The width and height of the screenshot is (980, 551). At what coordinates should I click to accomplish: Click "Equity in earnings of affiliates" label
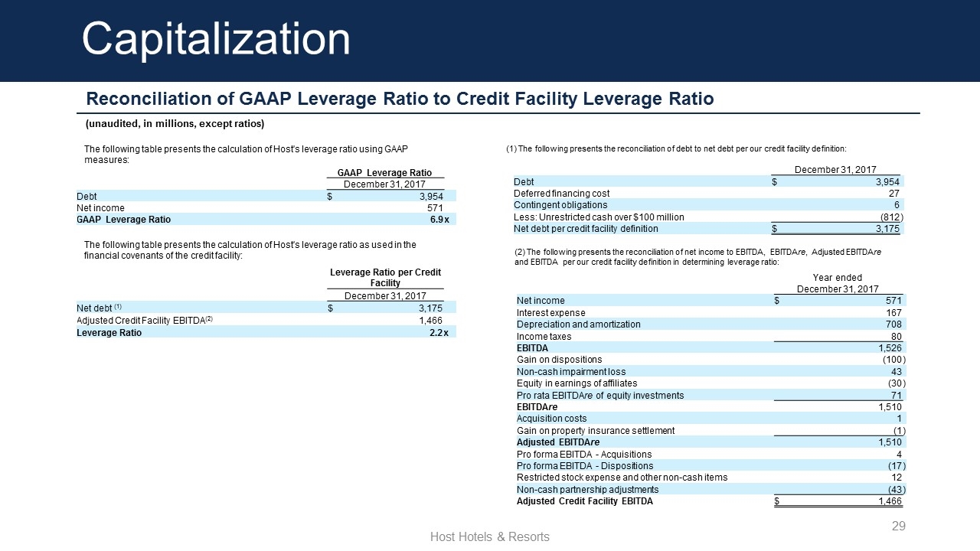click(577, 383)
